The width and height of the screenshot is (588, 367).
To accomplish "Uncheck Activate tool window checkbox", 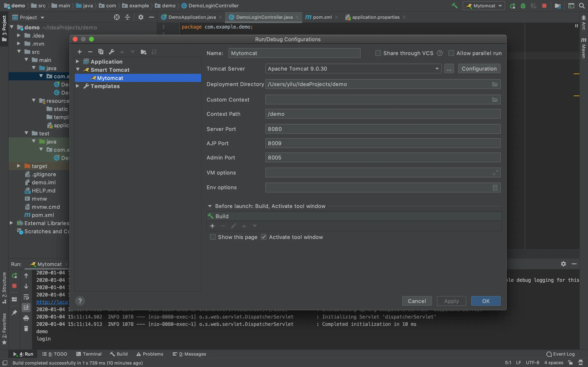I will pyautogui.click(x=264, y=237).
